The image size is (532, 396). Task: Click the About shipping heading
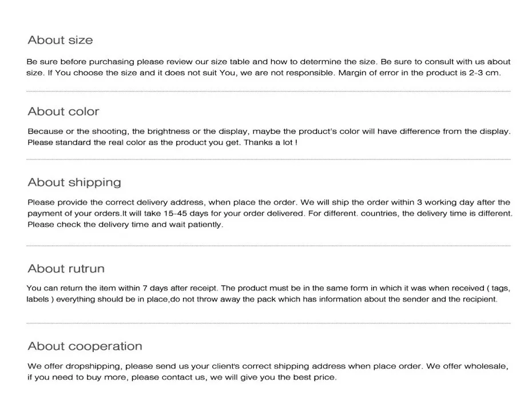point(74,182)
